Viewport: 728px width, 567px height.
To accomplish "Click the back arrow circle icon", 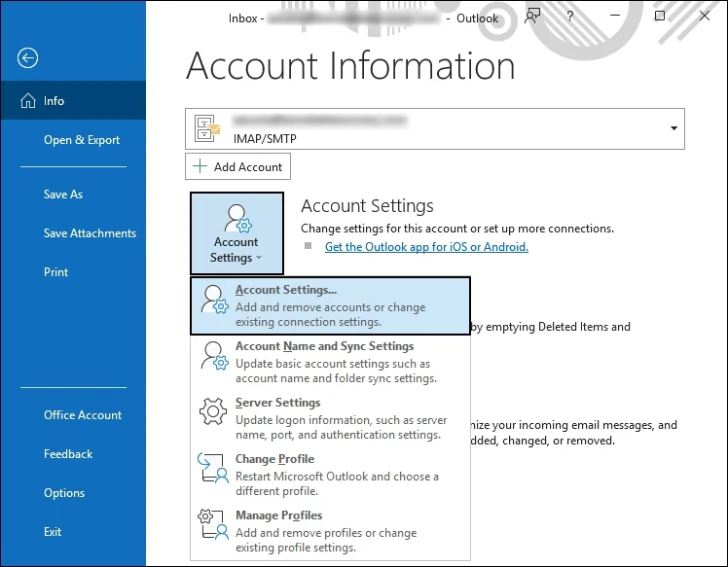I will [x=28, y=58].
